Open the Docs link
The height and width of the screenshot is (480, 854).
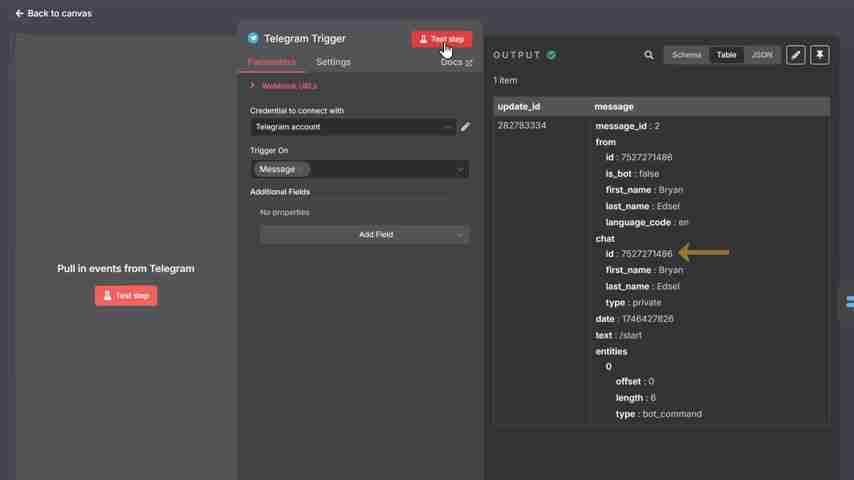tap(456, 63)
